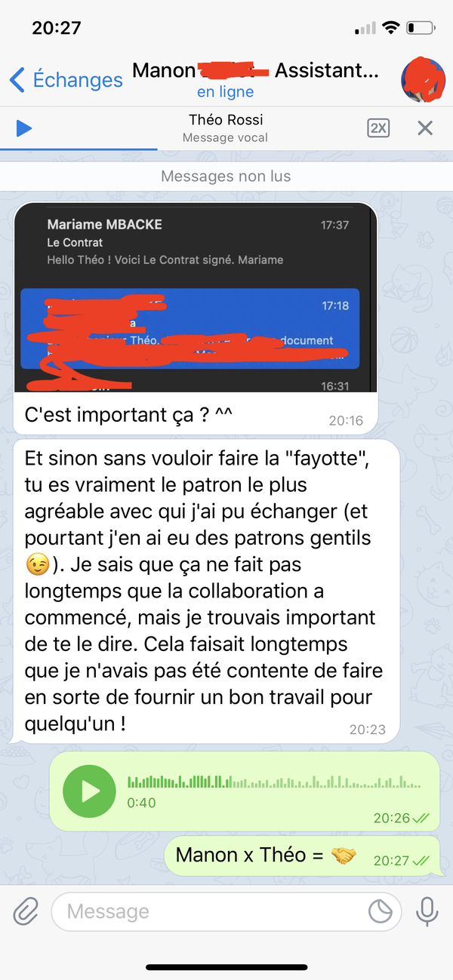This screenshot has height=980, width=453.
Task: Open the contact's profile picture
Action: tap(423, 79)
